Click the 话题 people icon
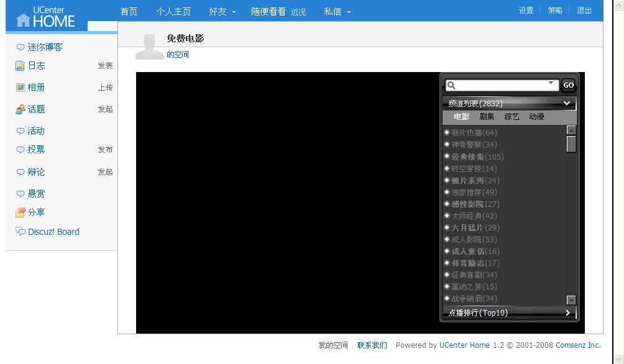 [x=21, y=109]
